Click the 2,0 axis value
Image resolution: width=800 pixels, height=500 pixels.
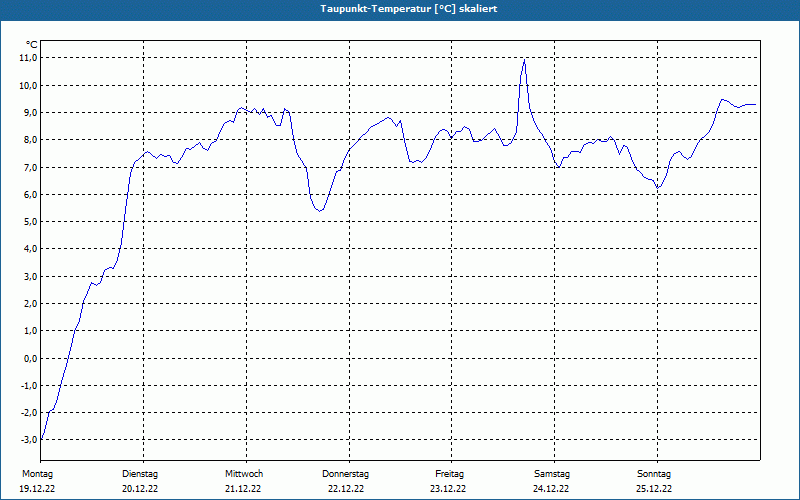30,304
